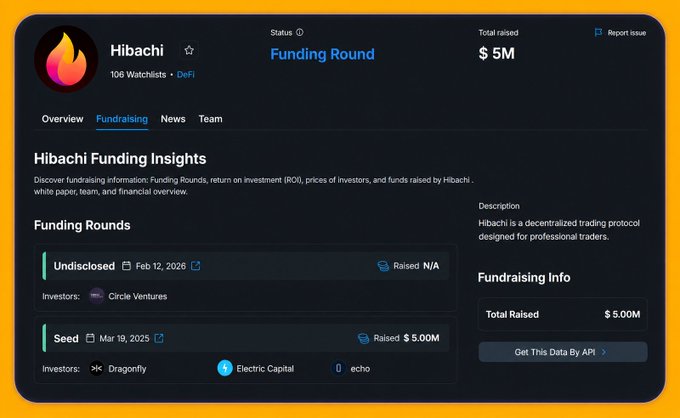This screenshot has height=418, width=680.
Task: Click the 106 Watchlists text
Action: pos(138,75)
